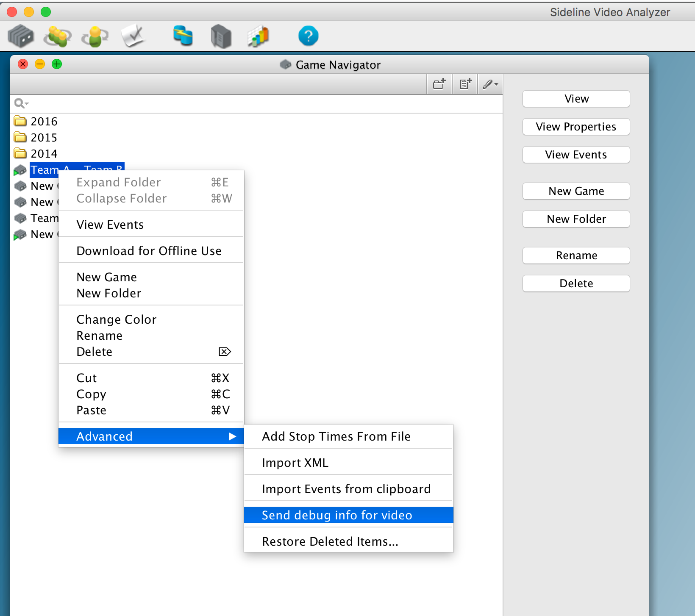The image size is (695, 616).
Task: Minimize the Game Navigator window
Action: [40, 64]
